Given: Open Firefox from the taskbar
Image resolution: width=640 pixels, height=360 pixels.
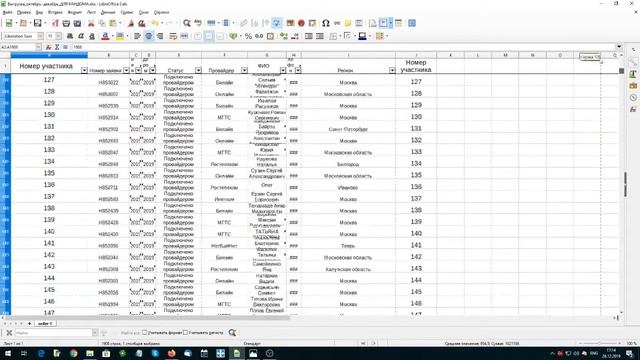Looking at the screenshot, I should point(171,353).
